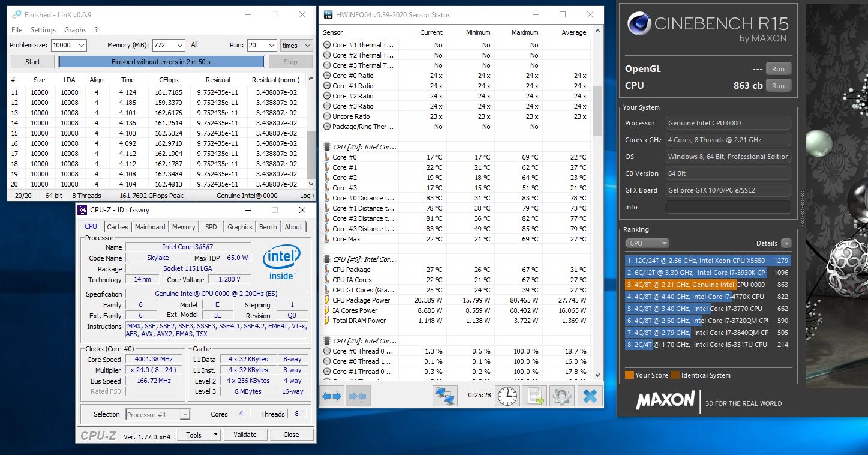868x455 pixels.
Task: Click the CPU chip icon above Core #0
Action: tap(327, 147)
